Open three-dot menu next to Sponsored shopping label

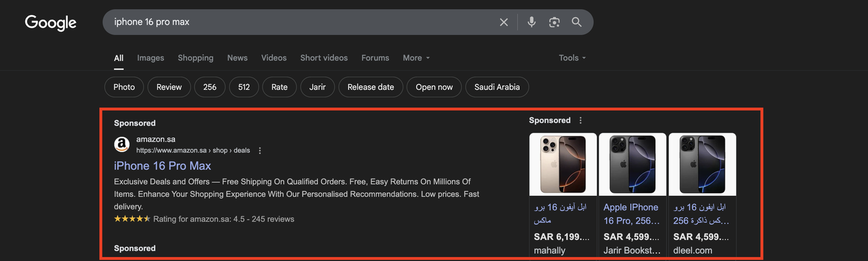click(580, 121)
